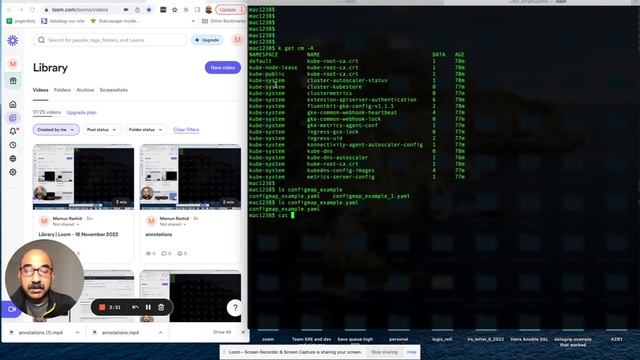Click the webcam bubble of the presenter
The height and width of the screenshot is (360, 640).
click(44, 279)
